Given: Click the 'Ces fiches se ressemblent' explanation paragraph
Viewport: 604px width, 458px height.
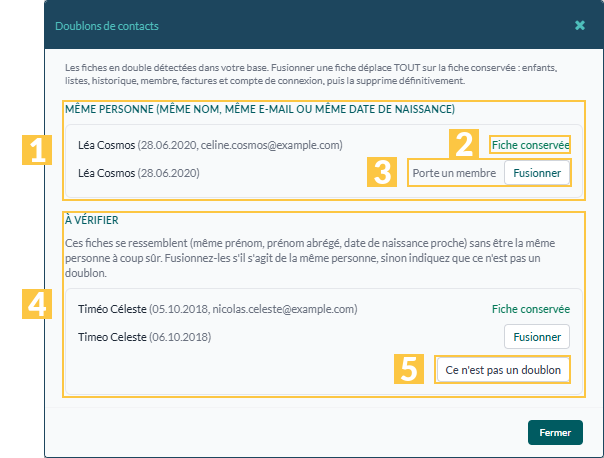Looking at the screenshot, I should coord(310,258).
